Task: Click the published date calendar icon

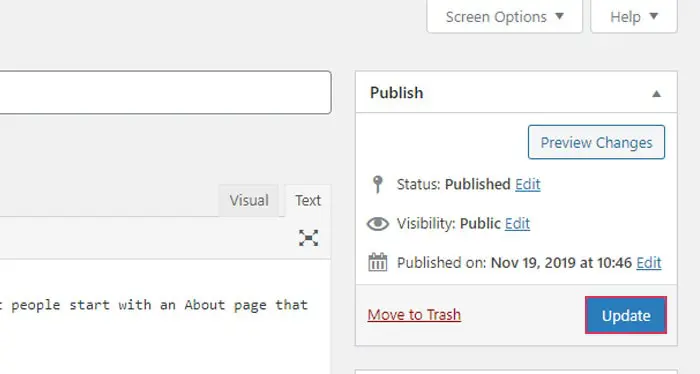Action: [378, 262]
